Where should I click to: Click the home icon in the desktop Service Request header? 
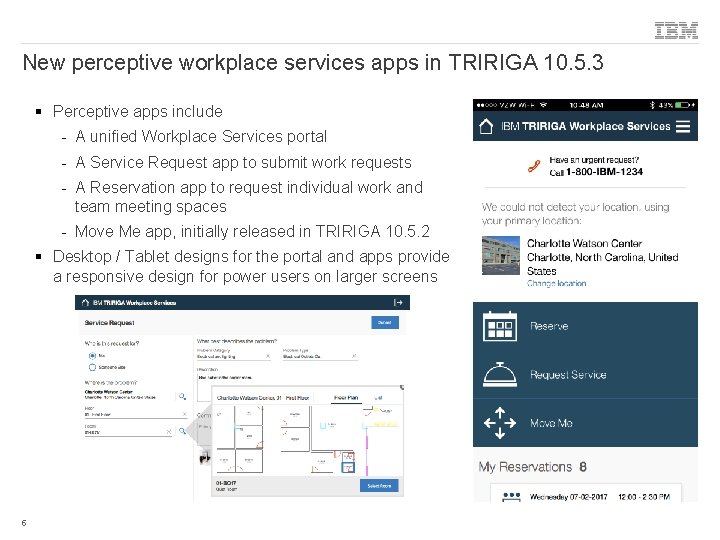pos(85,303)
